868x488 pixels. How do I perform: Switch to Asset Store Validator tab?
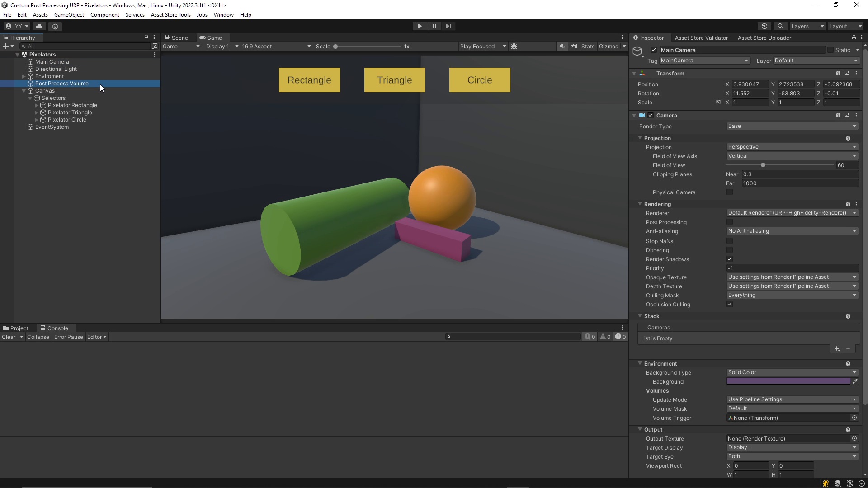coord(701,38)
